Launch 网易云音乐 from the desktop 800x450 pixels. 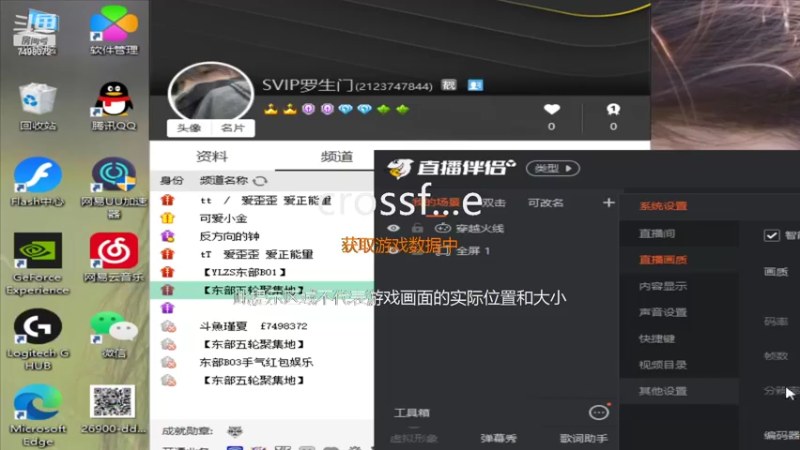click(114, 258)
